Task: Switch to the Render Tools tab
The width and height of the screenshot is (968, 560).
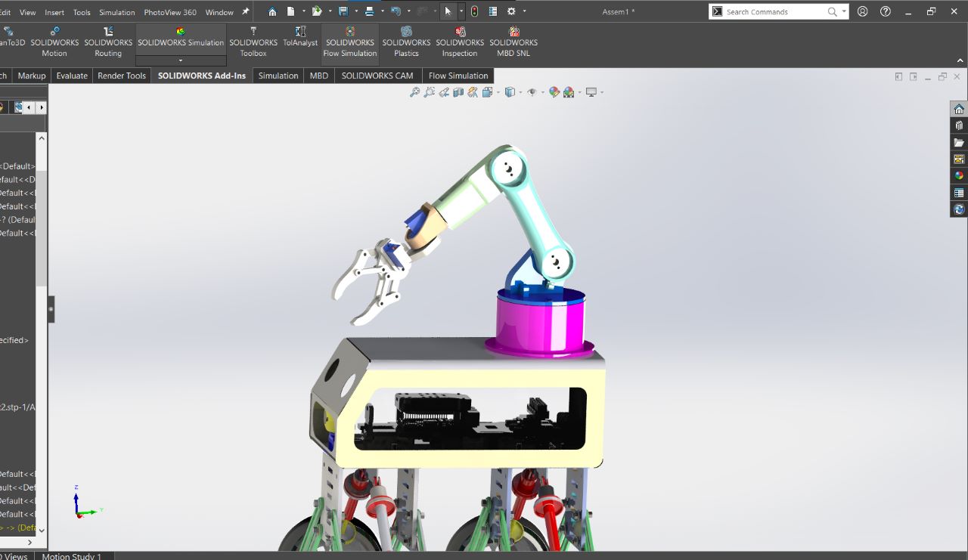Action: pyautogui.click(x=122, y=76)
